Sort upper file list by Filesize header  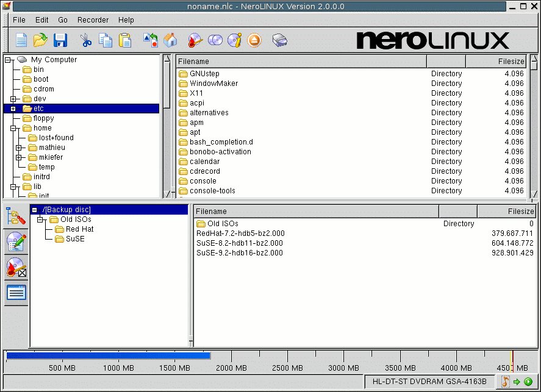click(x=496, y=62)
